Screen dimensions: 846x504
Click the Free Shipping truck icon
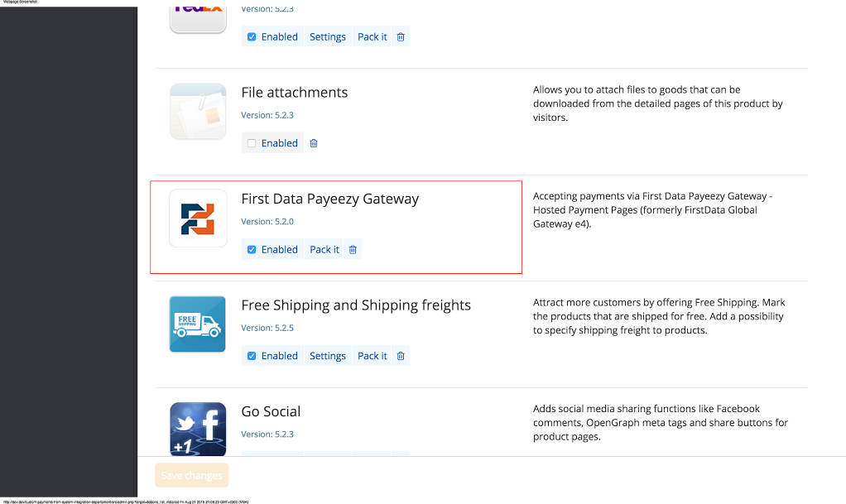[197, 324]
